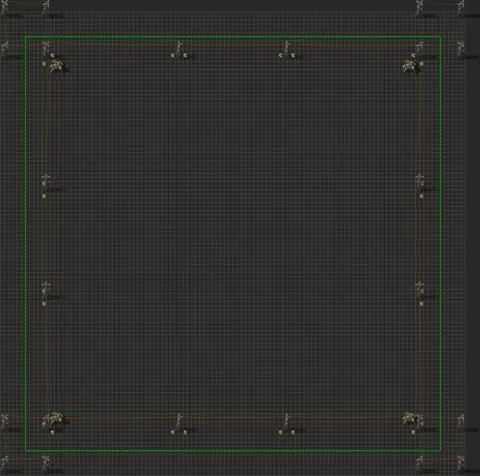Click the top-left electric pole inside green frame

click(x=46, y=49)
